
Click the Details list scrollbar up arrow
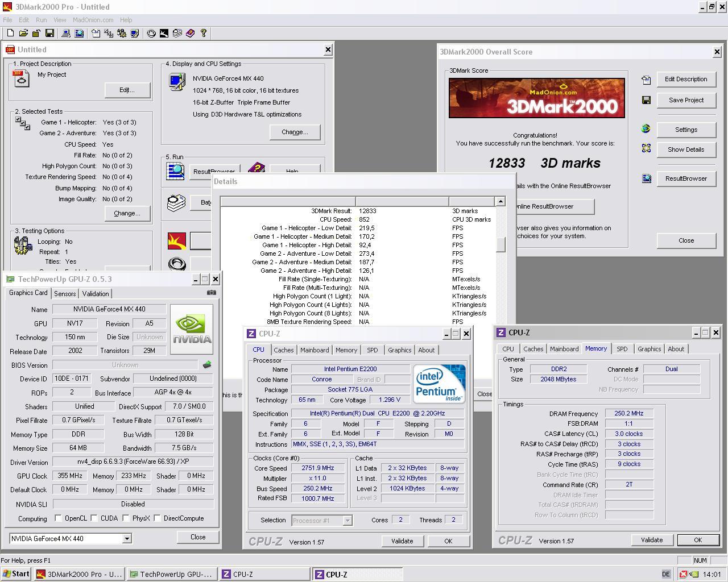[500, 202]
